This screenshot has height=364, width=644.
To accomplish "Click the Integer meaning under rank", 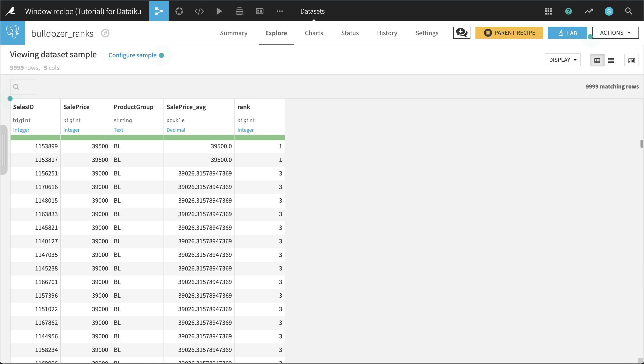I will (246, 130).
